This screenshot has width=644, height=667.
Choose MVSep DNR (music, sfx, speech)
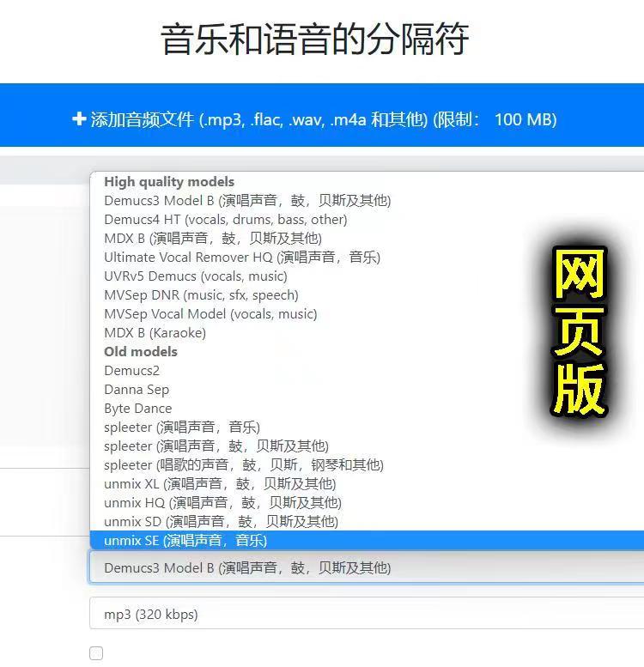click(x=201, y=294)
